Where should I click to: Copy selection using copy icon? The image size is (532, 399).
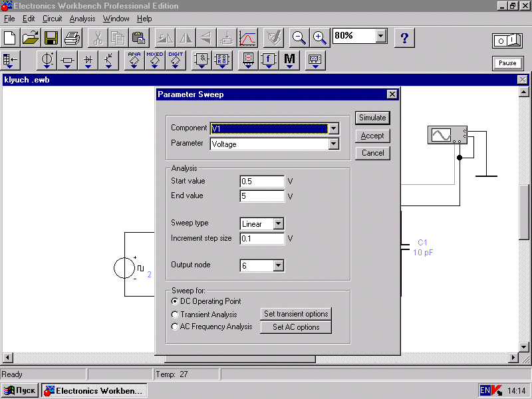pyautogui.click(x=118, y=38)
